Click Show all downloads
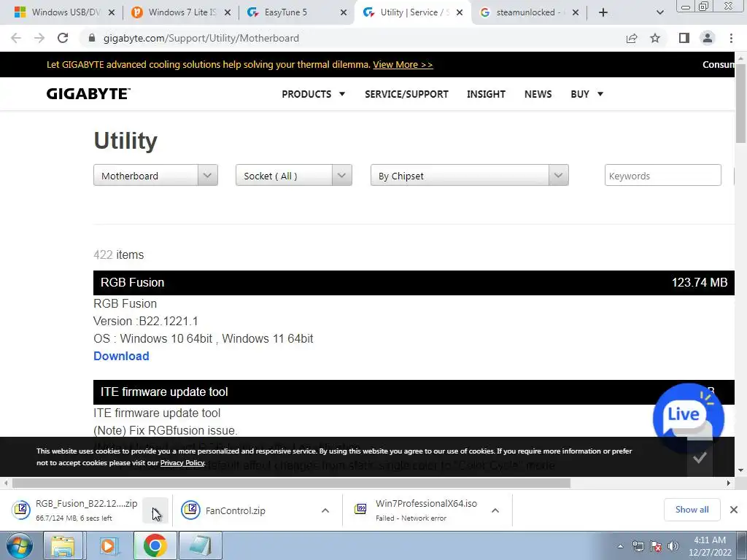Viewport: 747px width, 560px height. click(692, 510)
